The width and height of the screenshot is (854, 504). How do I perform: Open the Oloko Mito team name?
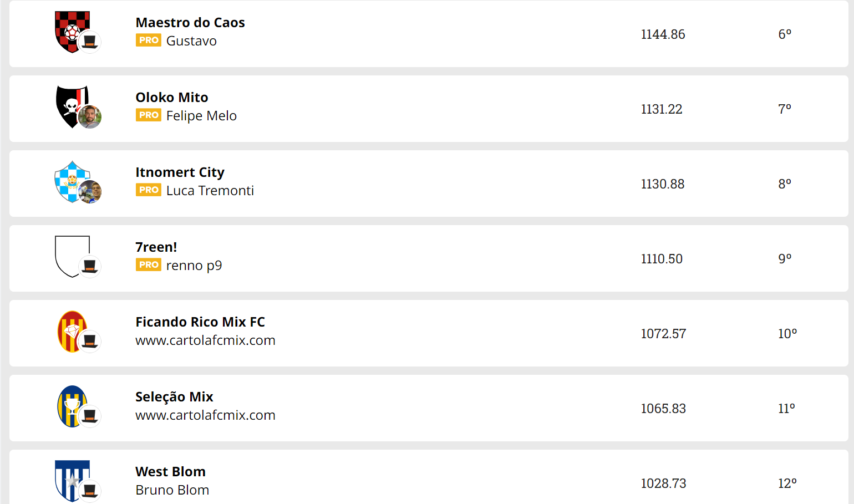(172, 98)
